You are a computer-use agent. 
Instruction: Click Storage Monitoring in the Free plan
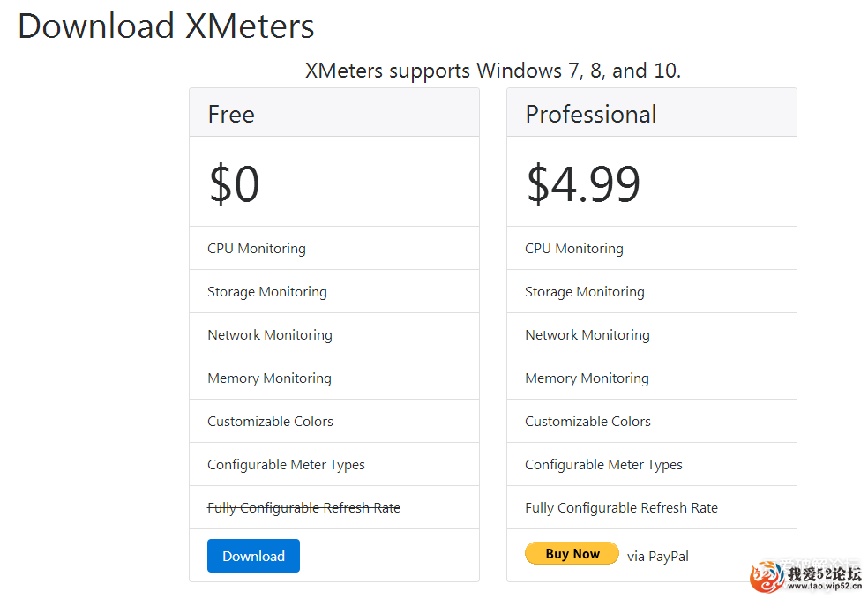pos(266,292)
